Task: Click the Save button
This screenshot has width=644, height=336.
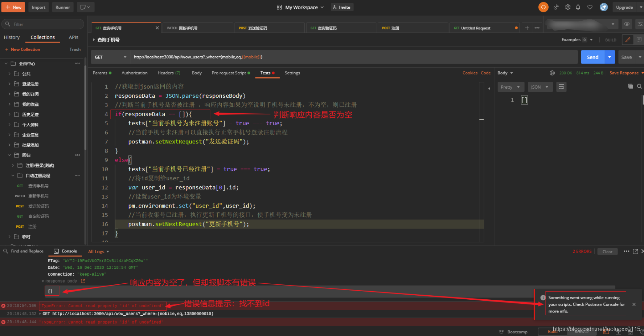Action: (x=626, y=57)
